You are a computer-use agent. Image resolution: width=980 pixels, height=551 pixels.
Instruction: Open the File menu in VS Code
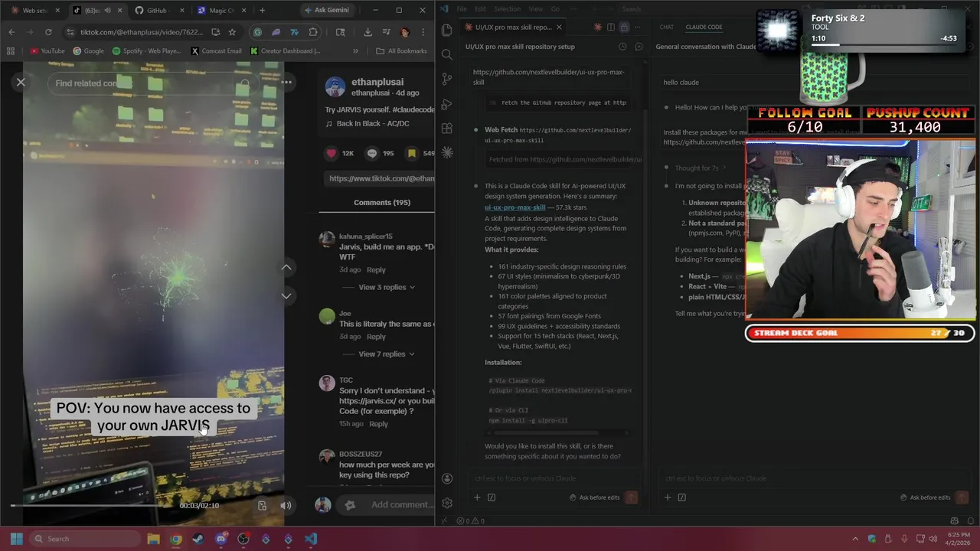[x=462, y=9]
